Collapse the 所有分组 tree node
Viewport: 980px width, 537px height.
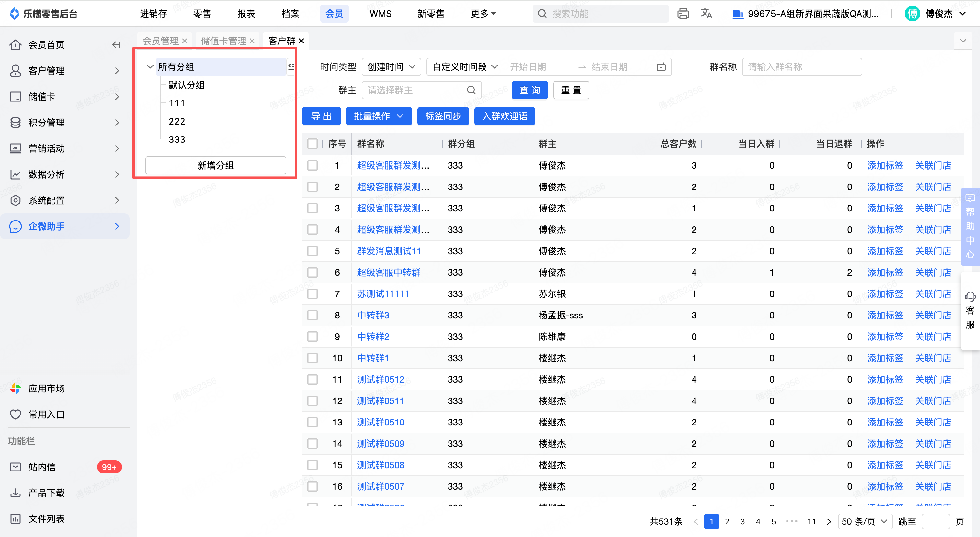(150, 67)
